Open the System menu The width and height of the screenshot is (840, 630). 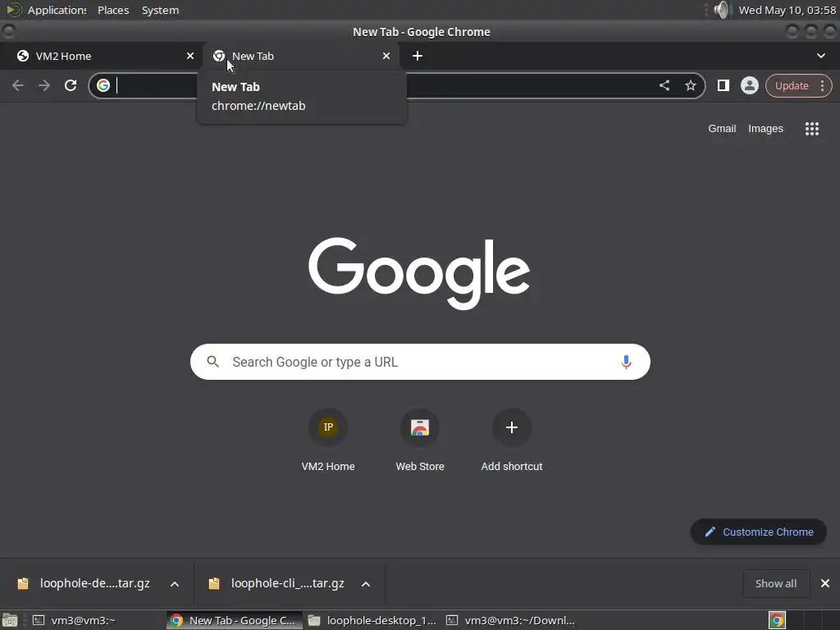pos(160,10)
